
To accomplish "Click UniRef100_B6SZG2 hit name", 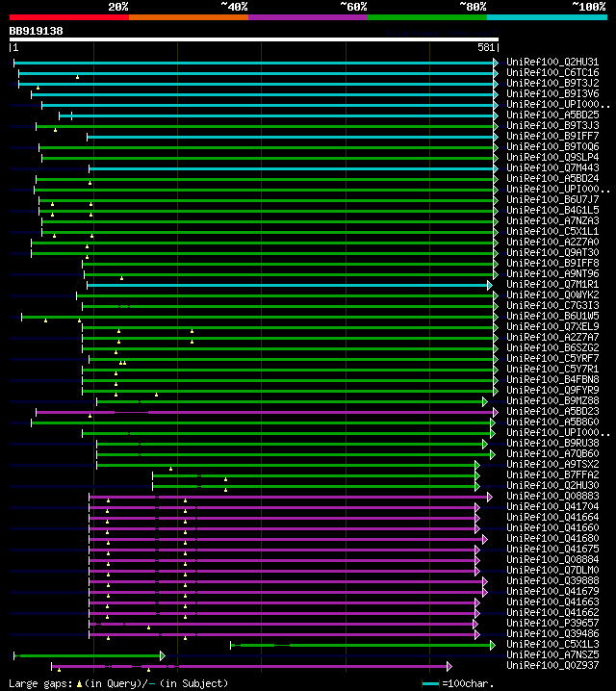I will click(552, 347).
